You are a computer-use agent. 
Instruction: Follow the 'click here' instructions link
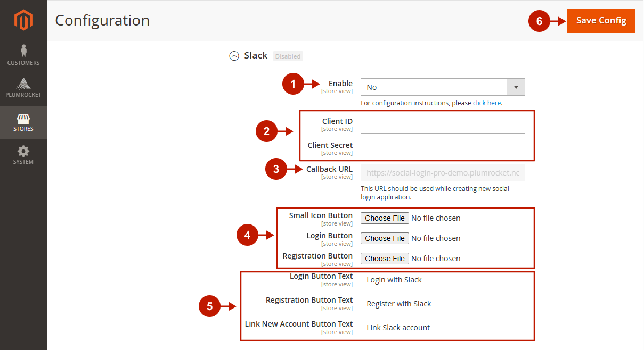click(487, 103)
